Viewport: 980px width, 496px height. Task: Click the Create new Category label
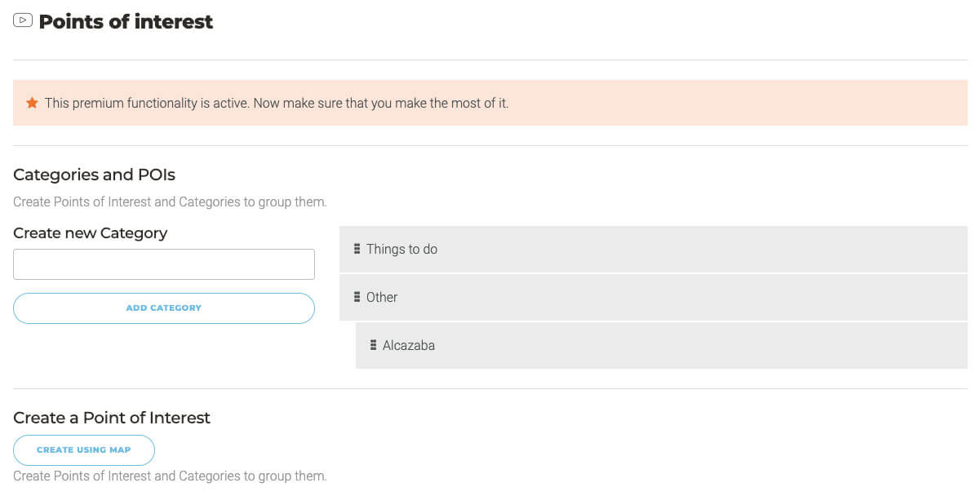click(90, 233)
